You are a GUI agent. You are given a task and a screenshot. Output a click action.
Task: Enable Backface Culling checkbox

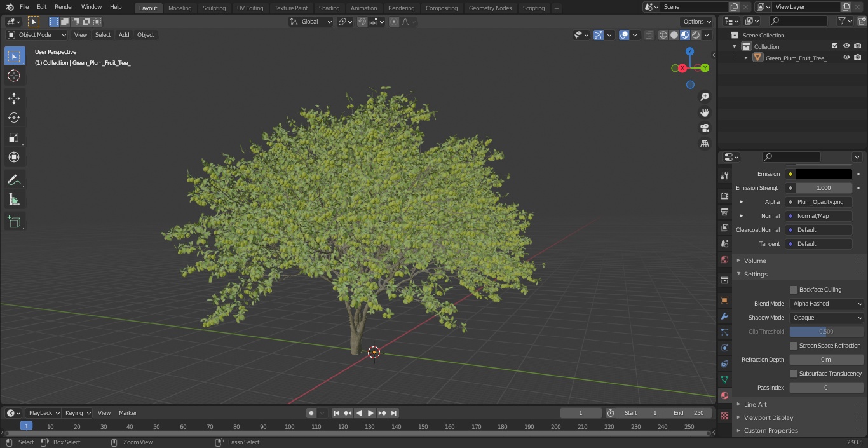click(794, 290)
